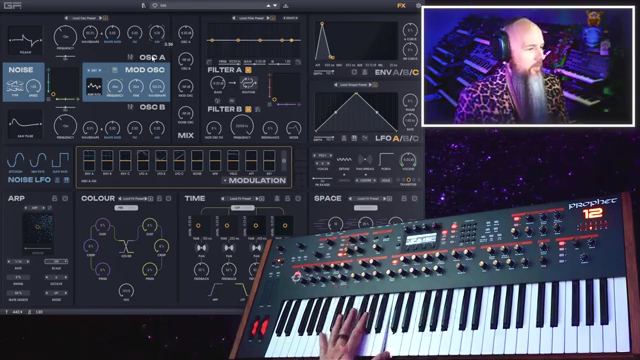This screenshot has height=360, width=640.
Task: Click the OSC A Frequency knob
Action: (65, 36)
